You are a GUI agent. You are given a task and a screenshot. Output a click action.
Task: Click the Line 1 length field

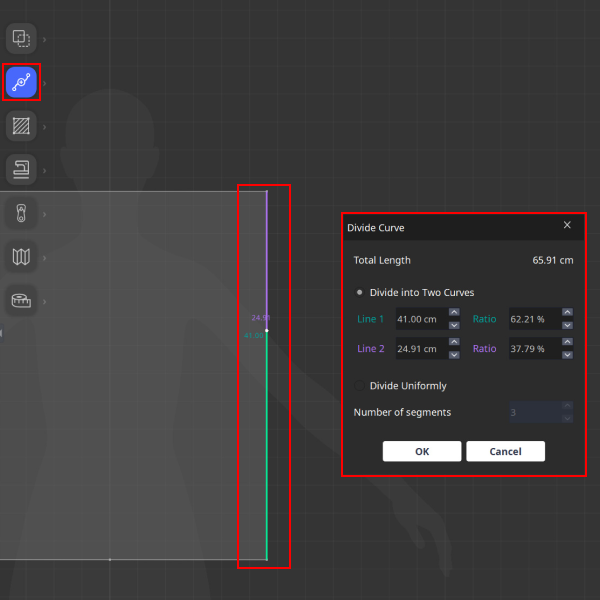[x=417, y=320]
